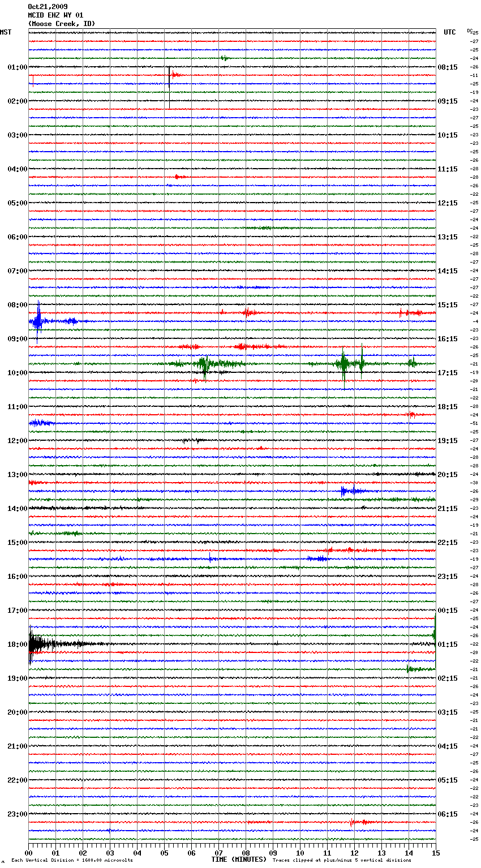Click minute 00 on the time axis

pyautogui.click(x=29, y=853)
